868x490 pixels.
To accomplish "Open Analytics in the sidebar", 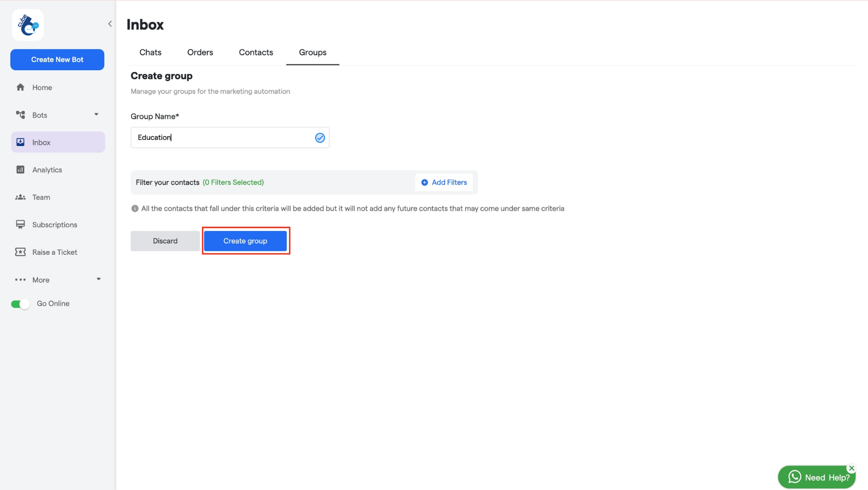I will [x=58, y=170].
